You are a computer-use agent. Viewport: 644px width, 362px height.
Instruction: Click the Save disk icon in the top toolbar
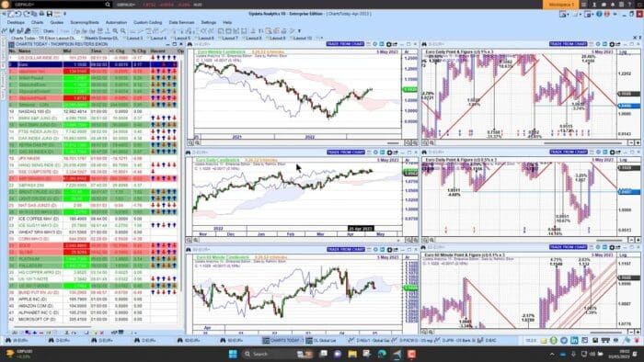49,14
